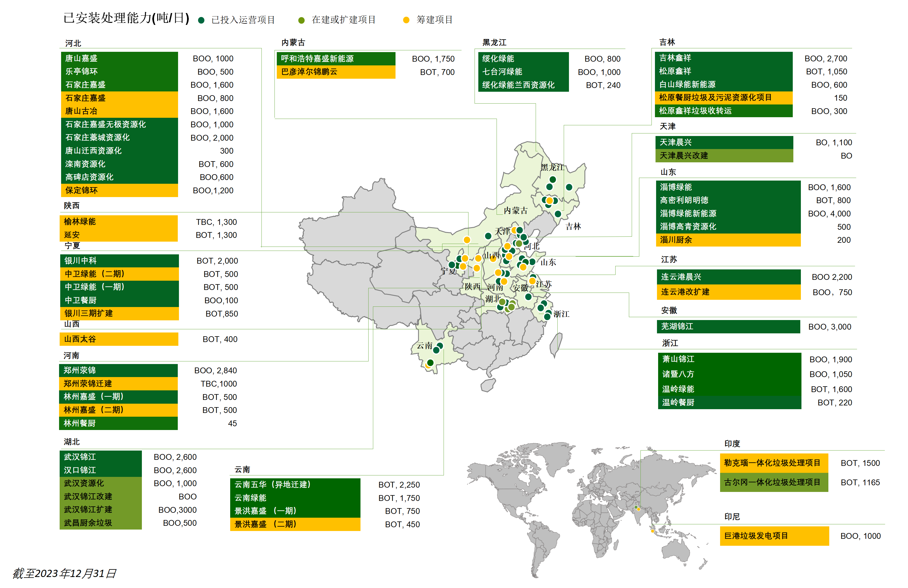
Task: Select the 松原鑫祥垃圾收转运 row
Action: click(724, 111)
